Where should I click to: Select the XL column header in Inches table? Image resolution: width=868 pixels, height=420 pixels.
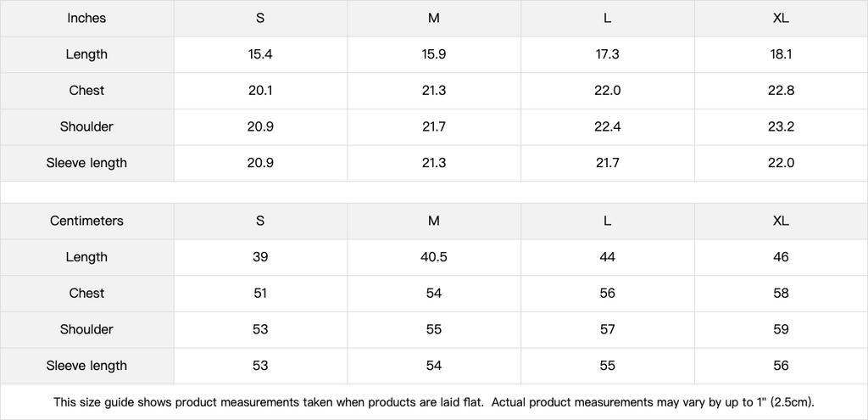(x=781, y=18)
